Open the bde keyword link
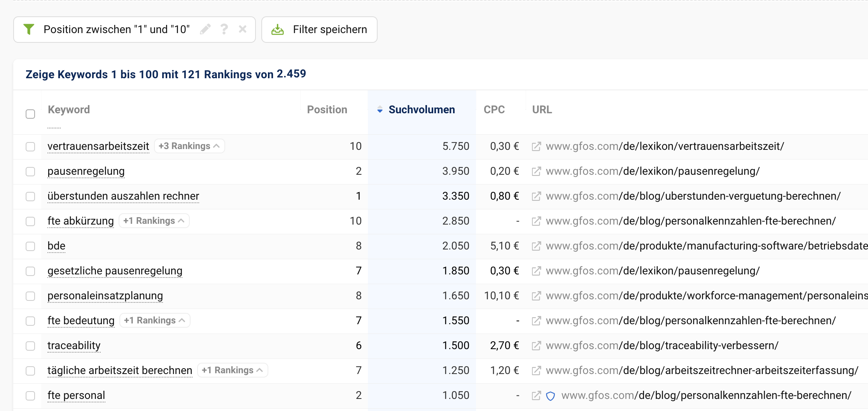 56,246
